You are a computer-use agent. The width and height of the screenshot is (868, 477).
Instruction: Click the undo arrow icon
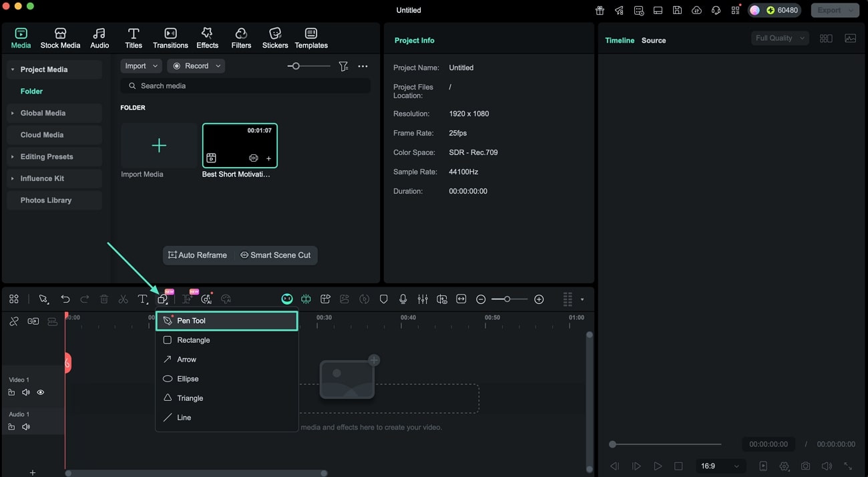pos(65,299)
